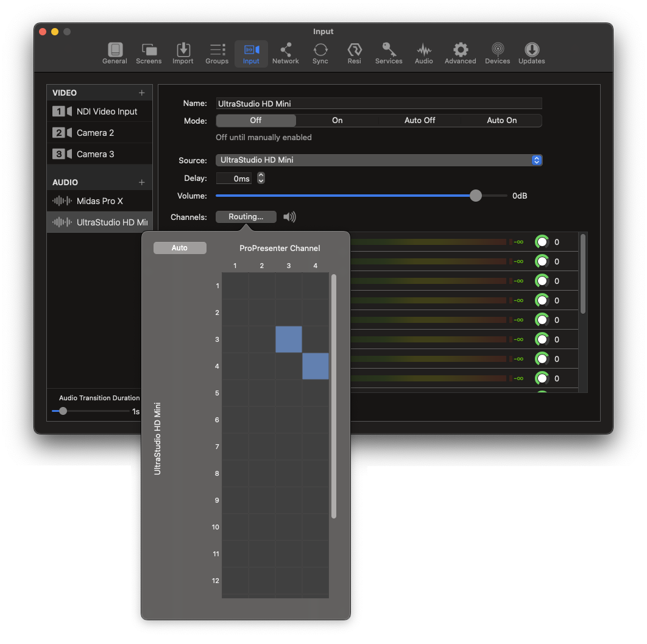Open the Devices preferences tab
This screenshot has height=644, width=647.
[497, 54]
